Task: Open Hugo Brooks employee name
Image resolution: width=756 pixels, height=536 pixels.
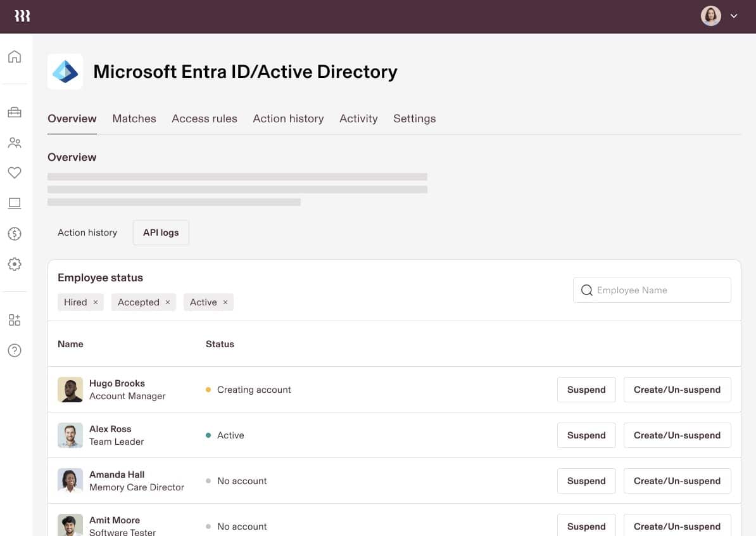Action: coord(117,383)
